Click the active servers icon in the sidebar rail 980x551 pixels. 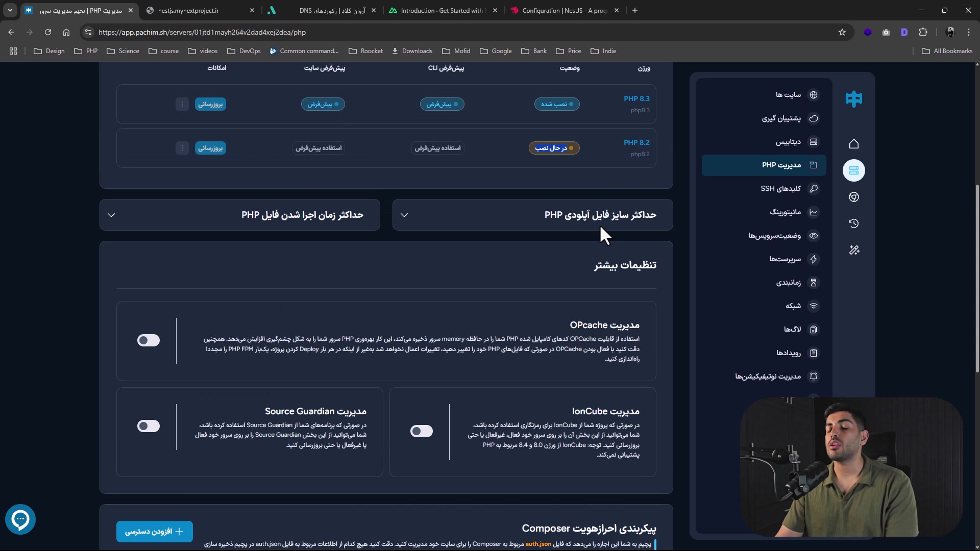coord(854,170)
